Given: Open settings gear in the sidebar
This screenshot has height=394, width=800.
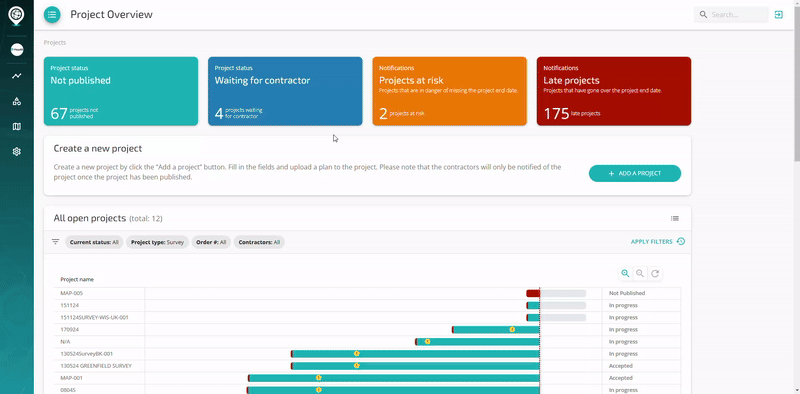Looking at the screenshot, I should [x=17, y=152].
